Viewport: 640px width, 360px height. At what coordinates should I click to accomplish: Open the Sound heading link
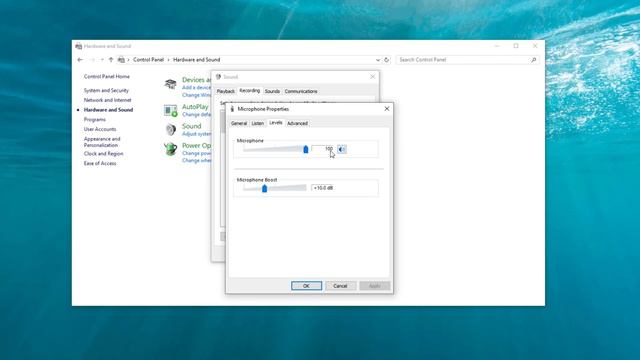191,126
